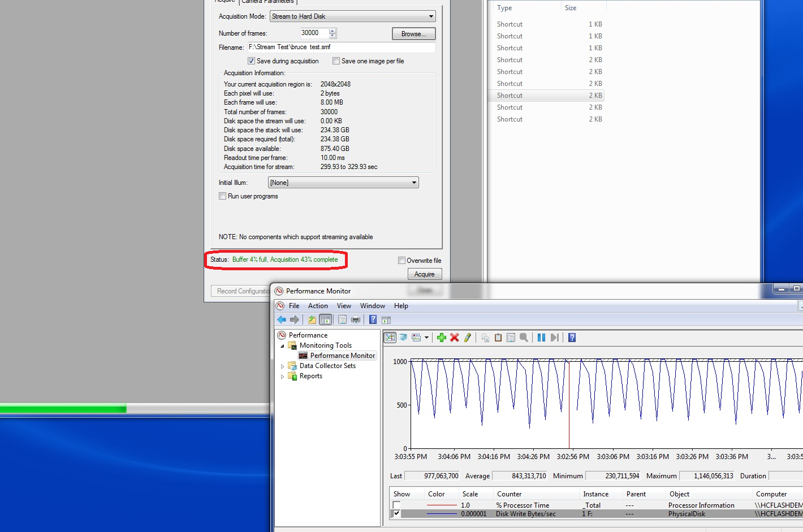Open the View menu
The width and height of the screenshot is (803, 532).
pos(344,306)
